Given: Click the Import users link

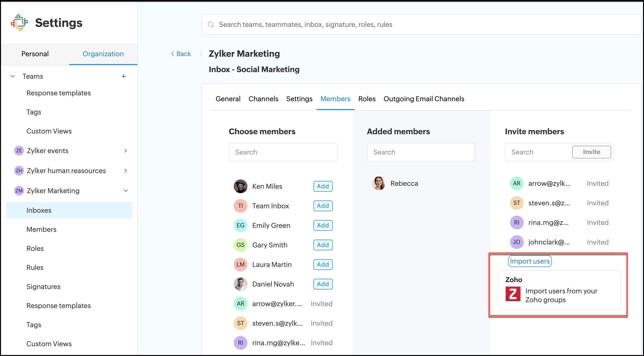Looking at the screenshot, I should 530,261.
